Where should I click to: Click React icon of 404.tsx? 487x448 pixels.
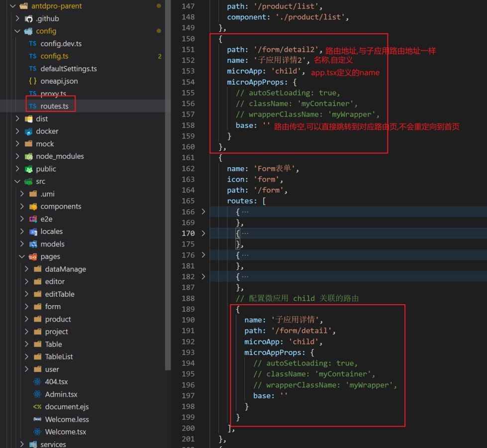[x=37, y=382]
